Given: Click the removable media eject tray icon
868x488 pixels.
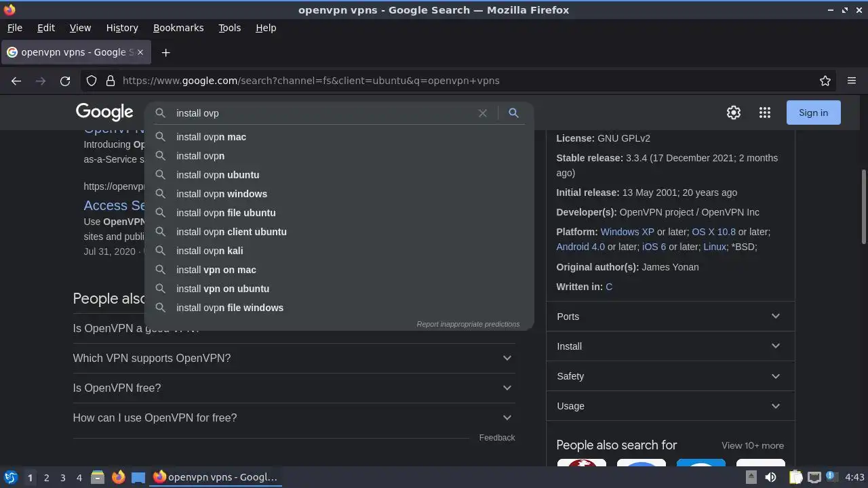Looking at the screenshot, I should (751, 477).
